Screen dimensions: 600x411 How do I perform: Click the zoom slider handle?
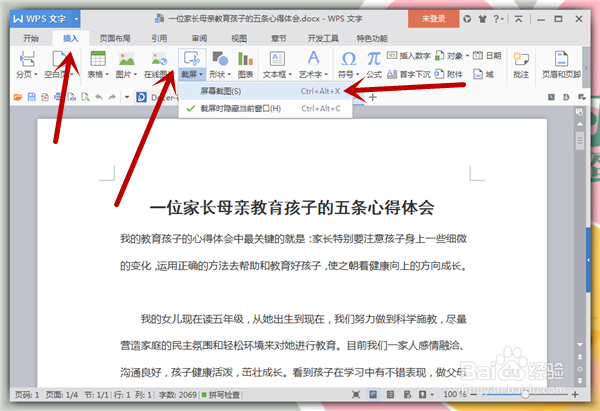525,394
